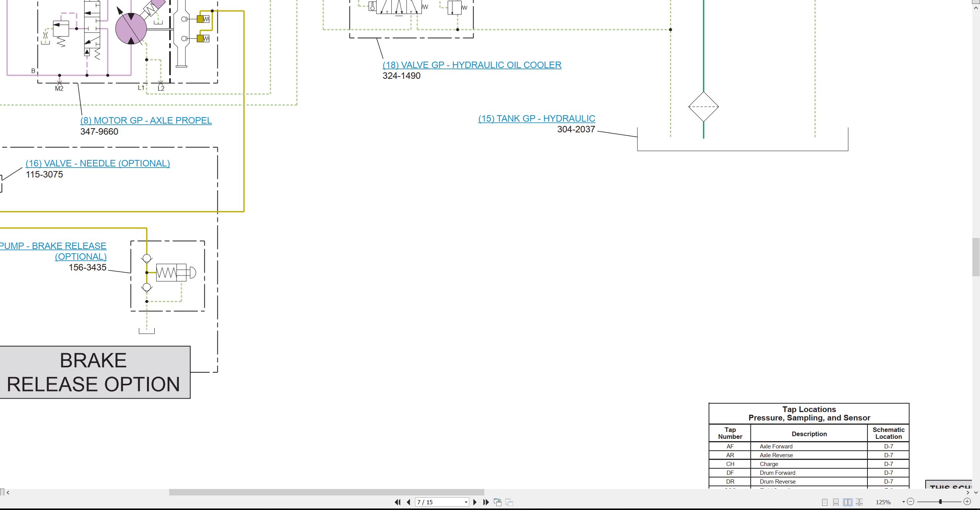Switch to continuous page view
Screen dimensions: 980x510
click(836, 502)
